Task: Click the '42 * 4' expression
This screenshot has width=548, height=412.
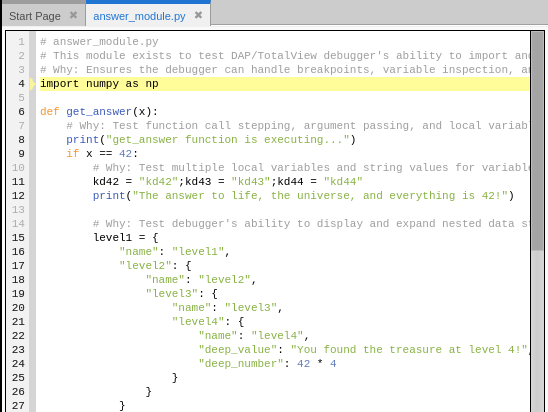Action: tap(317, 364)
